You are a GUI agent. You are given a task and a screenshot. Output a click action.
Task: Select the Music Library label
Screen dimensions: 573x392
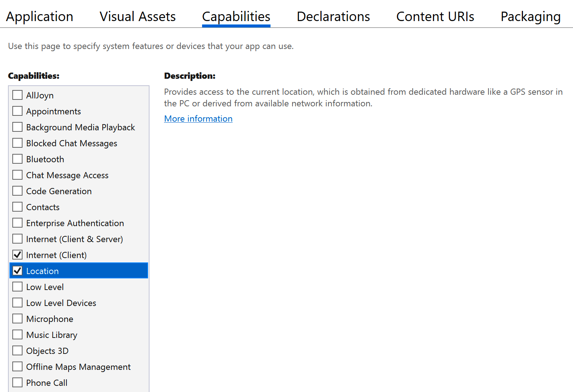coord(52,335)
